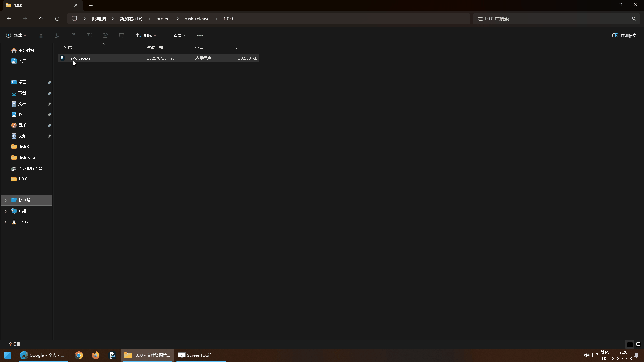
Task: Open the 排序 sort dropdown
Action: [146, 35]
